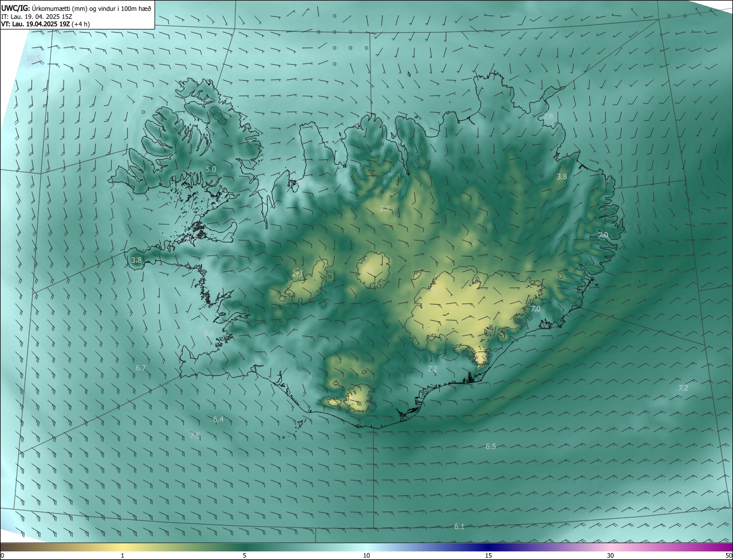Click the '7.0' value at Vatnajökull's southeast edge
The height and width of the screenshot is (560, 733).
pyautogui.click(x=535, y=309)
